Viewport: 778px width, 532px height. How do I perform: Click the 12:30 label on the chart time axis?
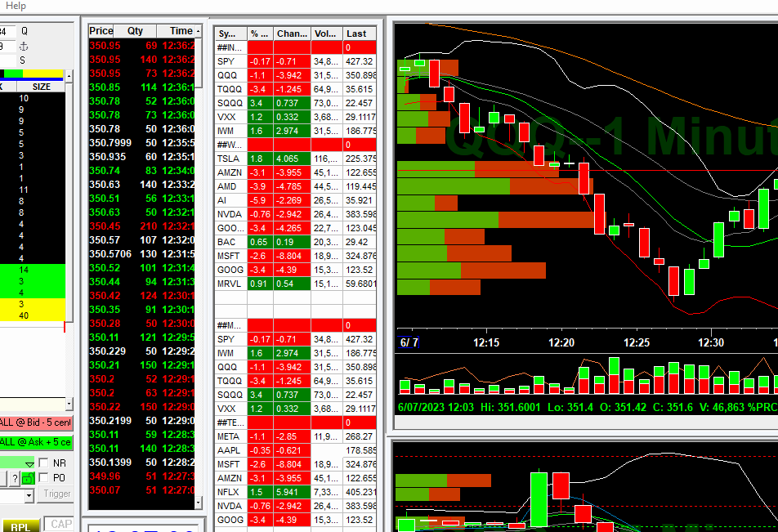click(711, 342)
